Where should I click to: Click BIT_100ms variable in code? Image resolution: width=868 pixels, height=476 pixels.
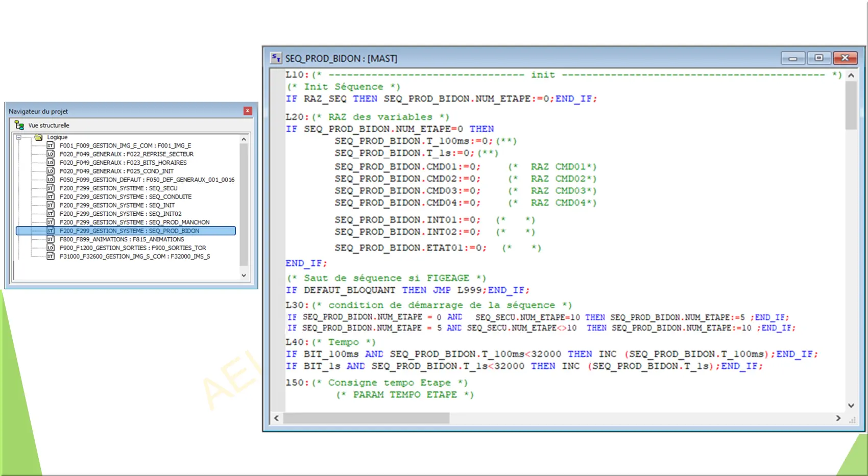click(x=331, y=354)
